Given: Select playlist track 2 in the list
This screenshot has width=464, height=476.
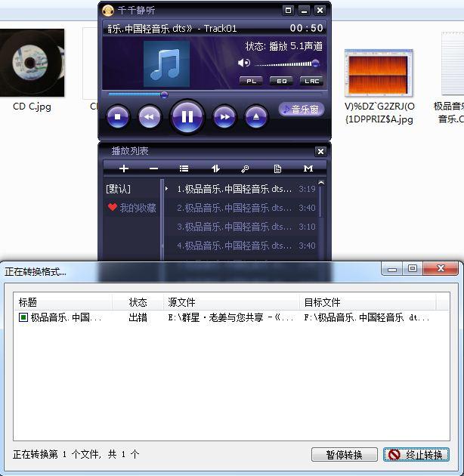Looking at the screenshot, I should coord(241,208).
